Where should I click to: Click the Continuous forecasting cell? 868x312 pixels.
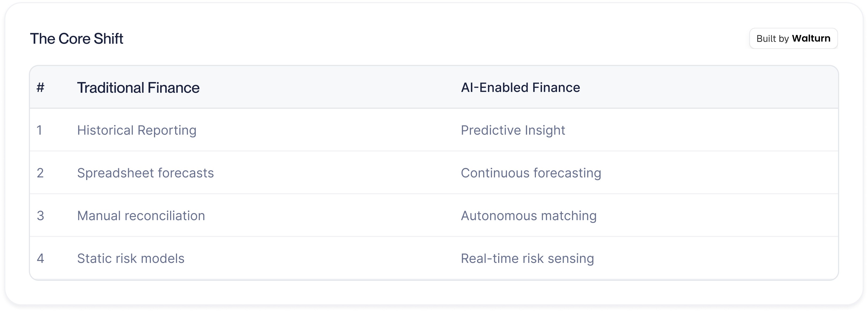pyautogui.click(x=531, y=173)
